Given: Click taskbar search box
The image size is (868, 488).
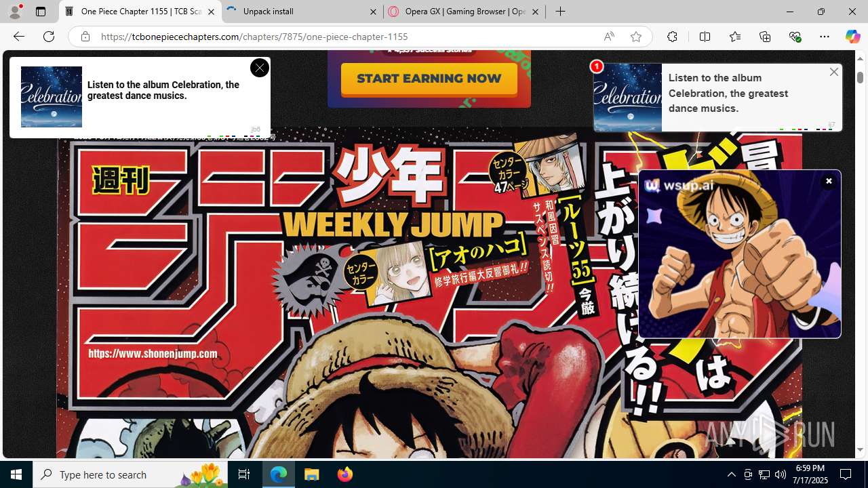Looking at the screenshot, I should pyautogui.click(x=129, y=474).
